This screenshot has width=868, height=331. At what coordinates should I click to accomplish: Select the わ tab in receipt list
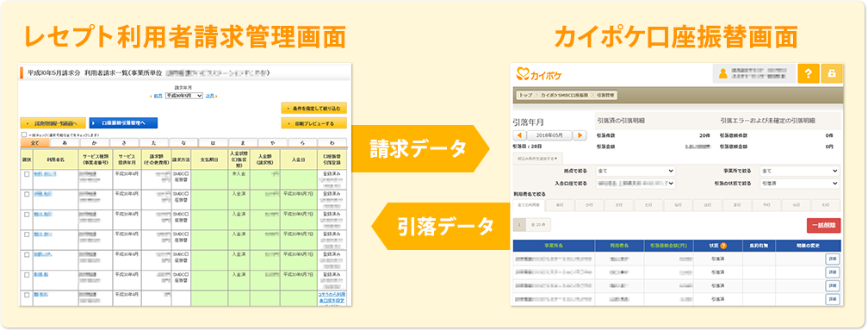pyautogui.click(x=332, y=143)
